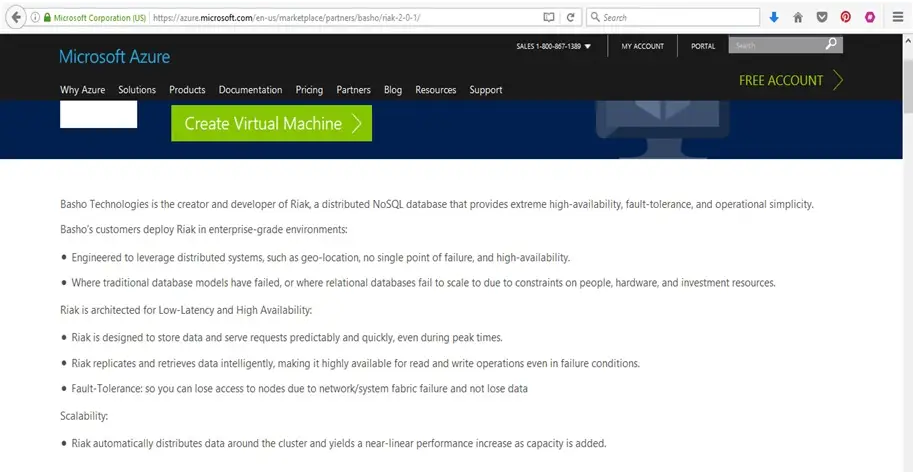Viewport: 913px width, 472px height.
Task: Click the FREE ACCOUNT link
Action: click(781, 80)
